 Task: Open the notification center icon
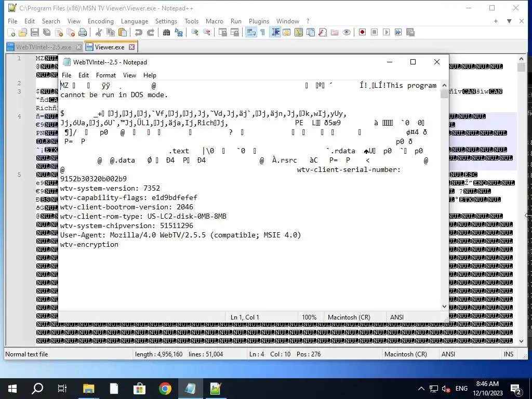tap(516, 390)
